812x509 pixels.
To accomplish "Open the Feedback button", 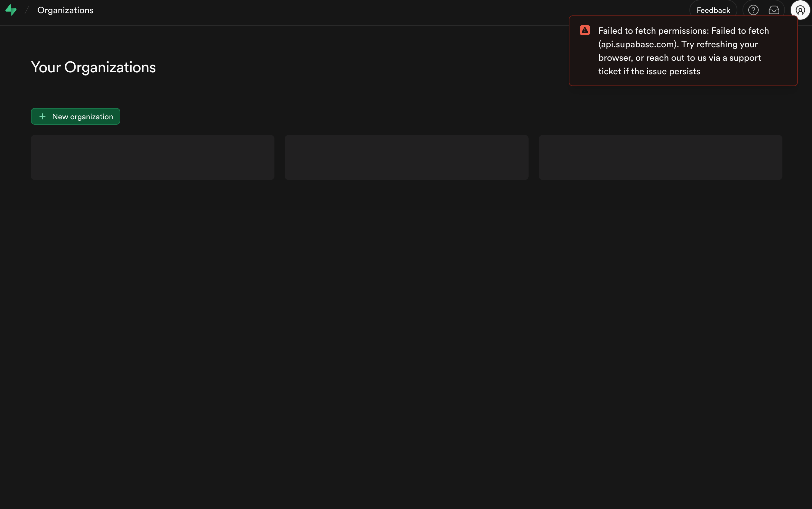I will point(713,10).
